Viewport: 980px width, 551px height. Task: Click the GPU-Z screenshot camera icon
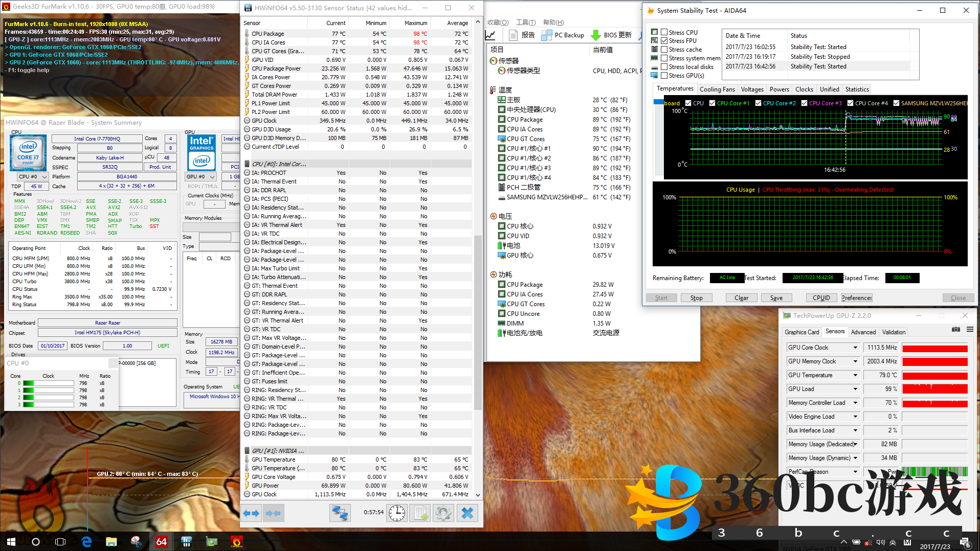pos(955,330)
